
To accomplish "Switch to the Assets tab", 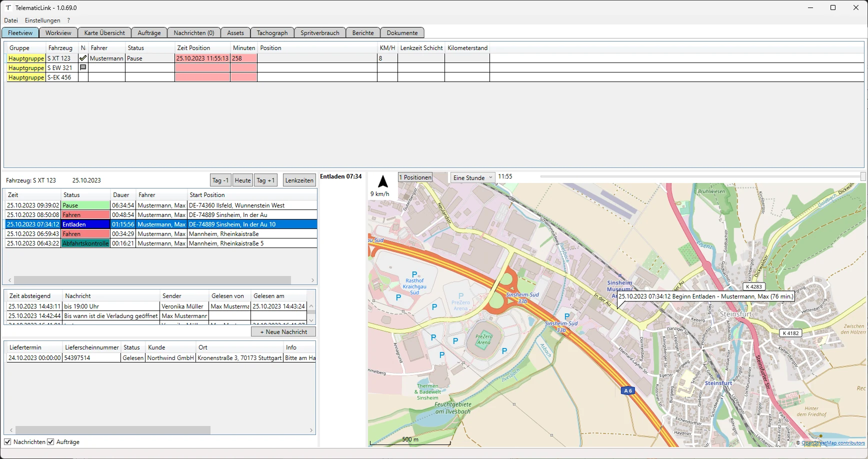I will 235,33.
